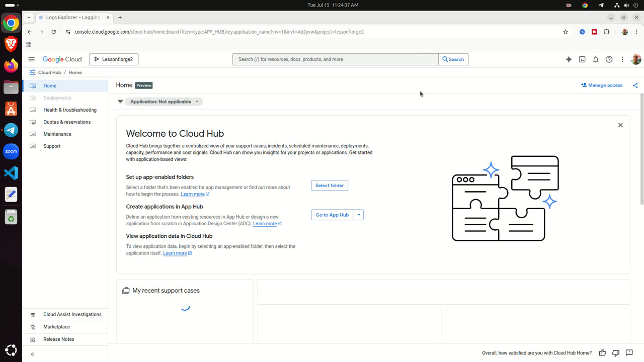The image size is (644, 362).
Task: Open Health & troubleshooting in the sidebar
Action: pos(65,110)
